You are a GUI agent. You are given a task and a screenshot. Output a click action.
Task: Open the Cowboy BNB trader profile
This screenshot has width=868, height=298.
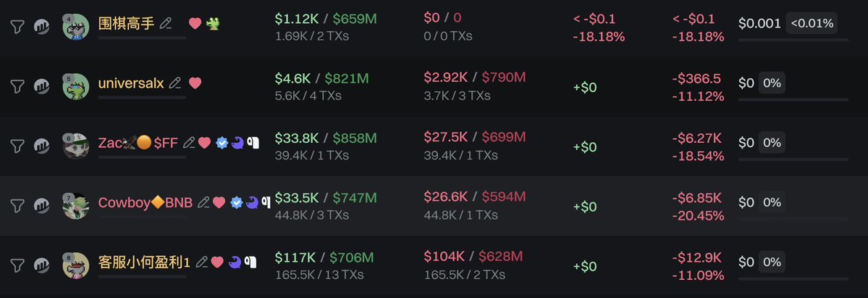point(146,202)
